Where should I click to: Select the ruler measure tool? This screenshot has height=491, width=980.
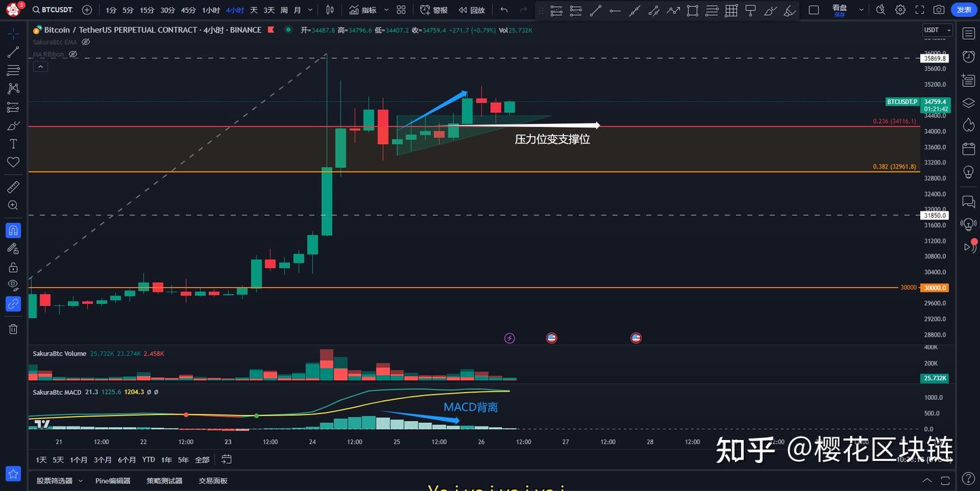tap(13, 187)
